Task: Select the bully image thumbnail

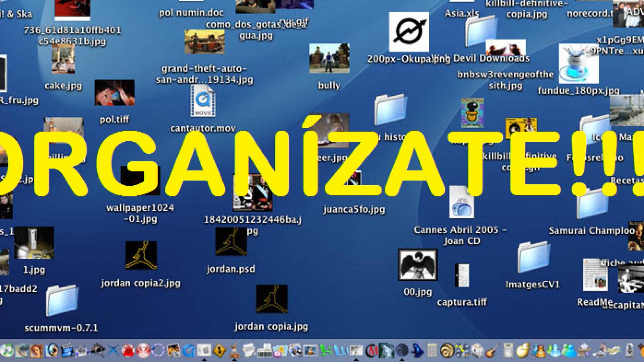Action: (329, 58)
